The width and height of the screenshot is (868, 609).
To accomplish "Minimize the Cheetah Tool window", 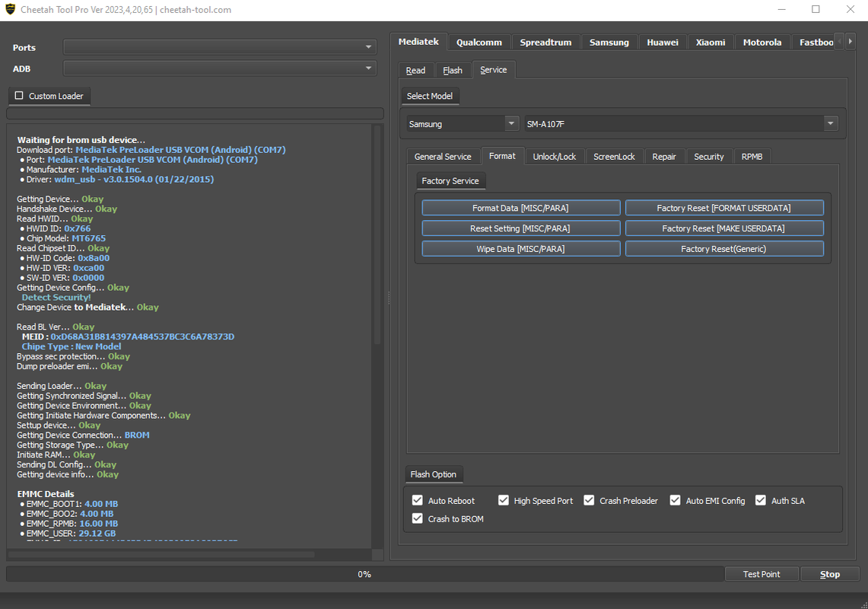I will coord(781,9).
